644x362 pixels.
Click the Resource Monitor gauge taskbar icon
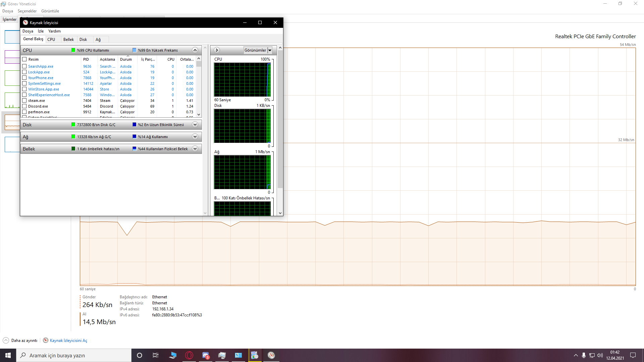click(x=271, y=355)
